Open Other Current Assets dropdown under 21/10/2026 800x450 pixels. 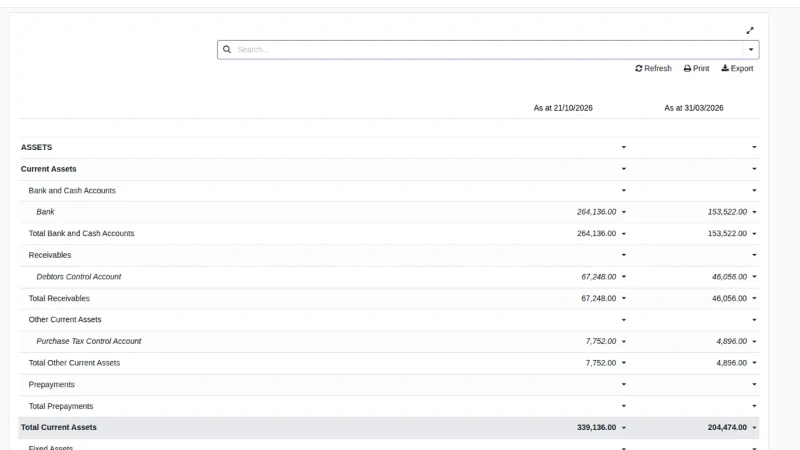[x=623, y=320]
